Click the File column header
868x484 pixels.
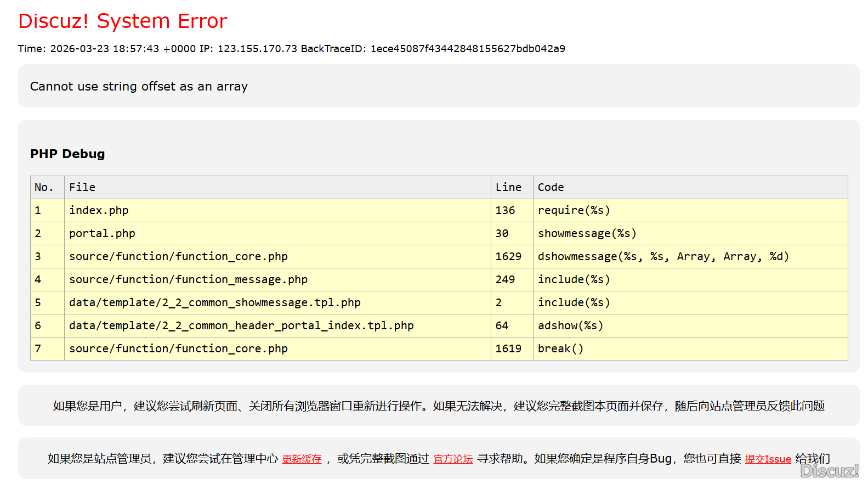click(82, 188)
